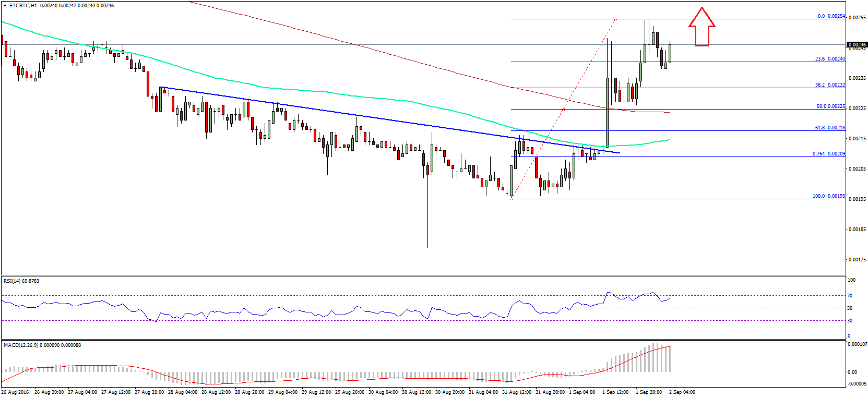Click the time label "29 Aug 04:00"
This screenshot has width=868, height=398.
(283, 392)
